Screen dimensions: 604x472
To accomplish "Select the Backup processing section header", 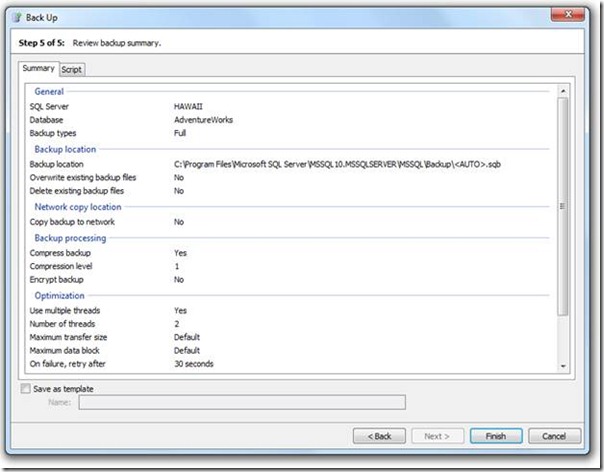I will pos(68,238).
